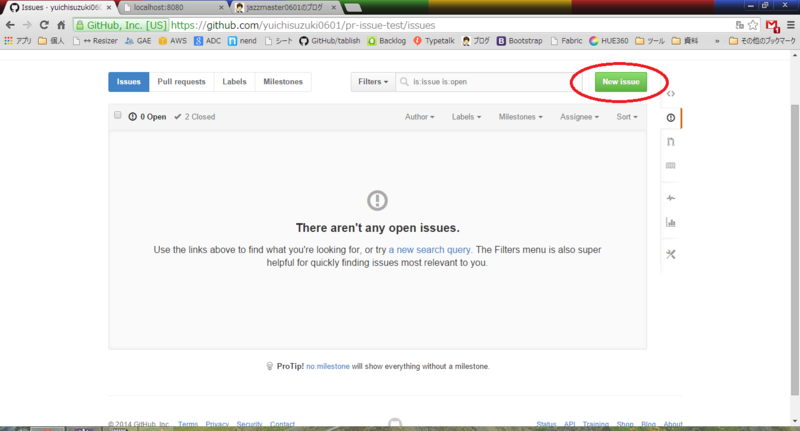The height and width of the screenshot is (431, 800).
Task: Open the Blog footer link
Action: pyautogui.click(x=648, y=424)
